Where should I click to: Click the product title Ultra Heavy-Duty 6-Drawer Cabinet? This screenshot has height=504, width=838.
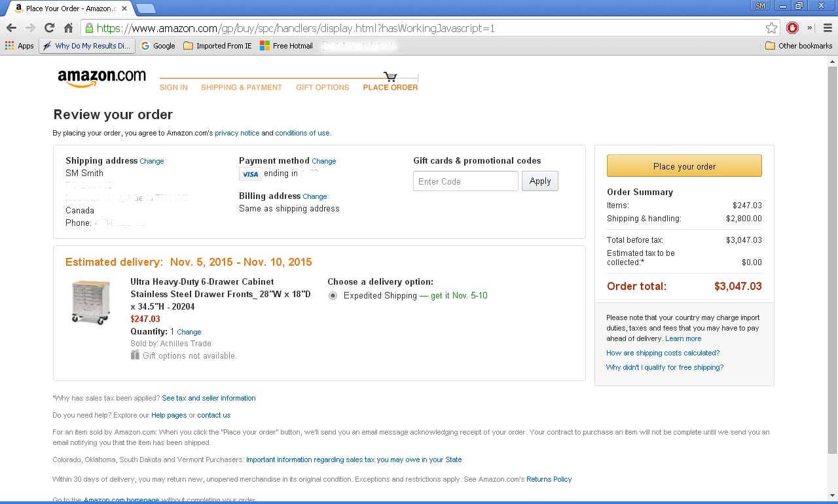[x=221, y=294]
